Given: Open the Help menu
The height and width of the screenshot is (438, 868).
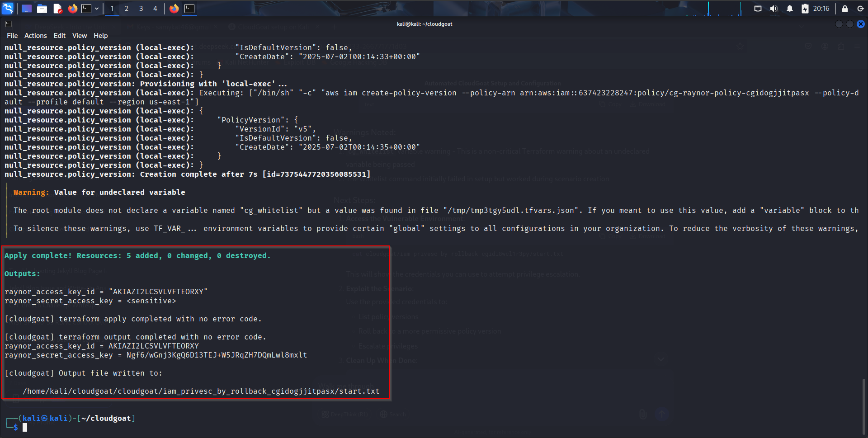Looking at the screenshot, I should (100, 36).
